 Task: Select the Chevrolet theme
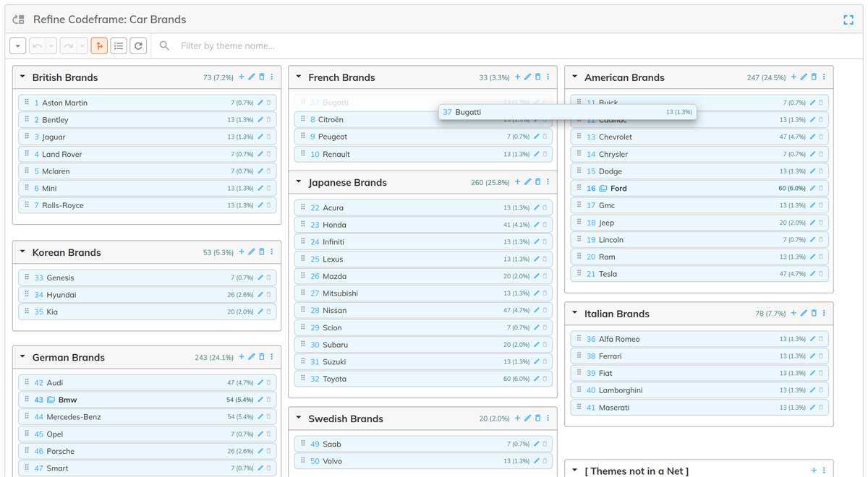tap(699, 137)
